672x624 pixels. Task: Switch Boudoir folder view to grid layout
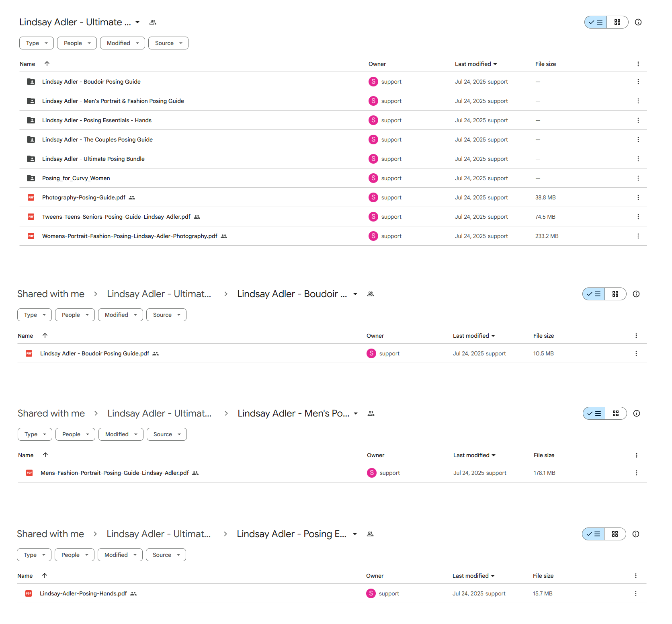615,294
